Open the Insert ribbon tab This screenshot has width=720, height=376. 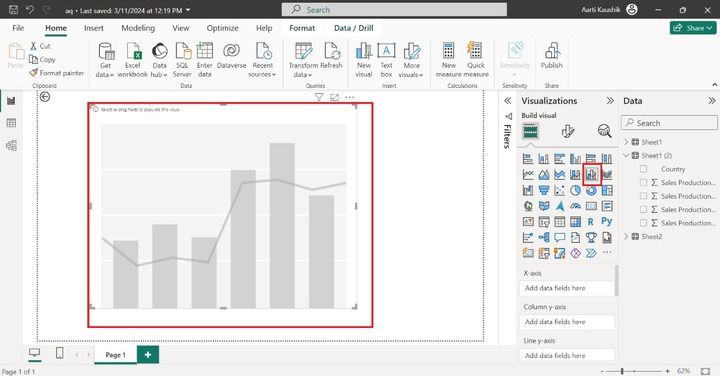[x=94, y=28]
